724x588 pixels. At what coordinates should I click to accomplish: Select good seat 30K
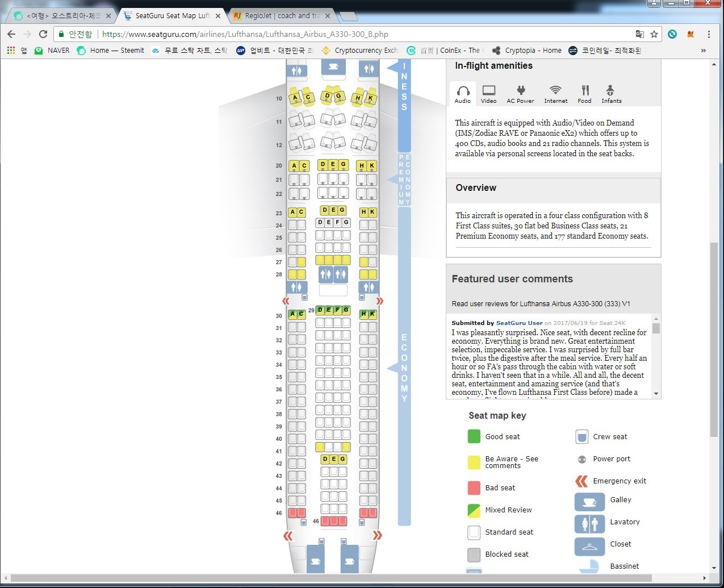tap(373, 314)
